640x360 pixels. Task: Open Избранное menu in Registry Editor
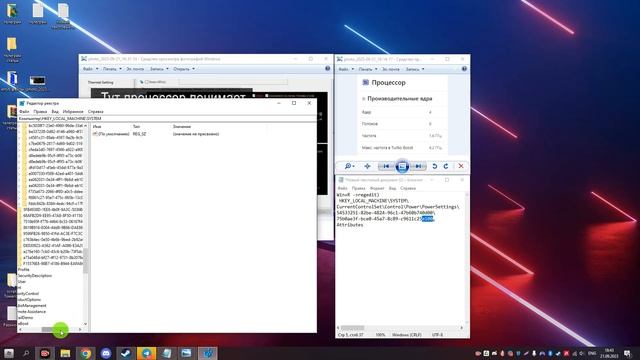click(73, 111)
